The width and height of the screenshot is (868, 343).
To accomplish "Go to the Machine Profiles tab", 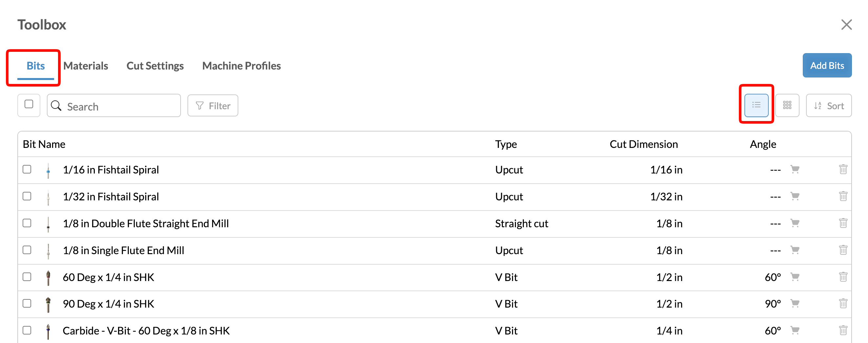I will (241, 66).
